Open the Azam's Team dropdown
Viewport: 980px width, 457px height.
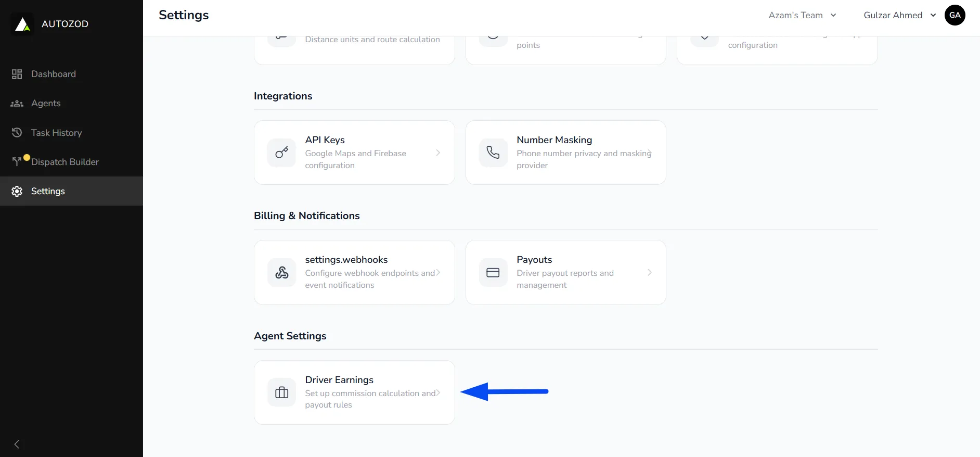coord(802,15)
